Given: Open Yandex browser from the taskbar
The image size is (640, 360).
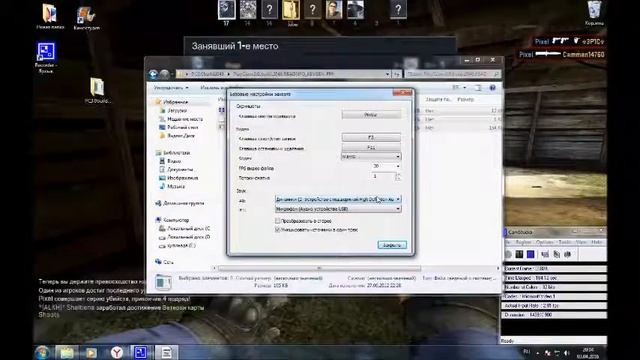Looking at the screenshot, I should (117, 352).
